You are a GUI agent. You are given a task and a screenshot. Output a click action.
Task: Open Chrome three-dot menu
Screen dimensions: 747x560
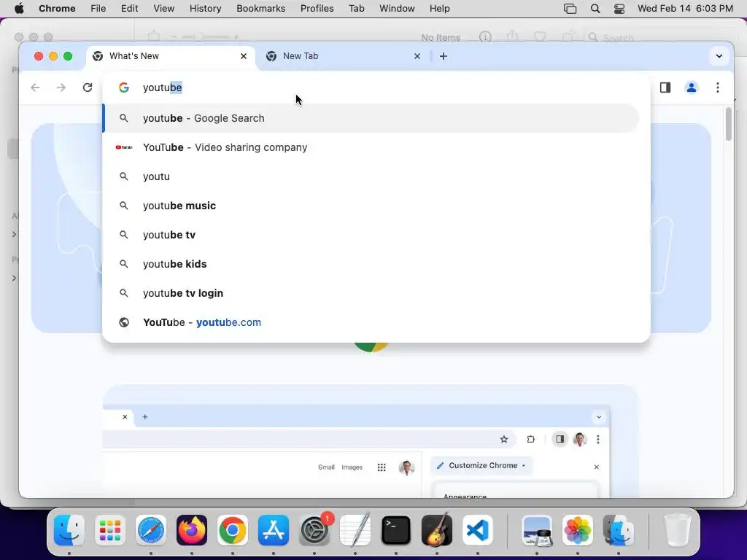click(x=718, y=87)
